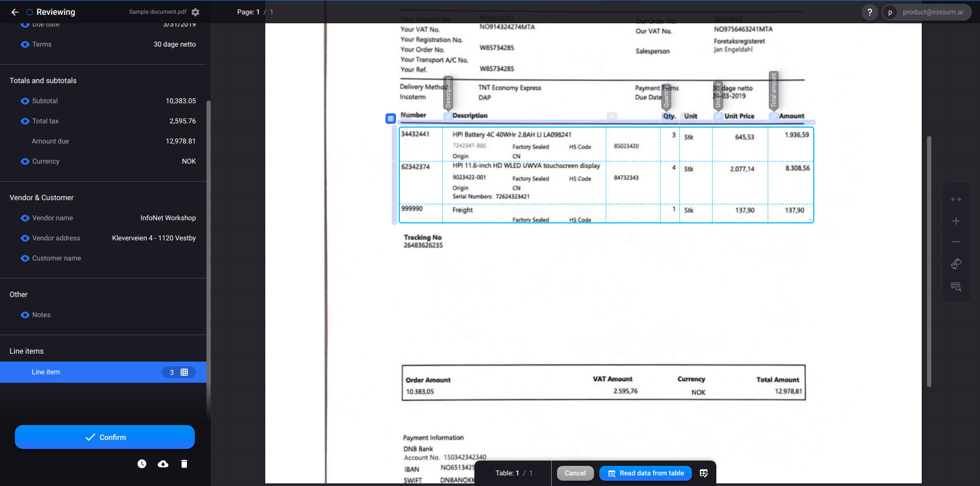Expand the Description column label tag
The image size is (980, 486).
click(x=448, y=93)
